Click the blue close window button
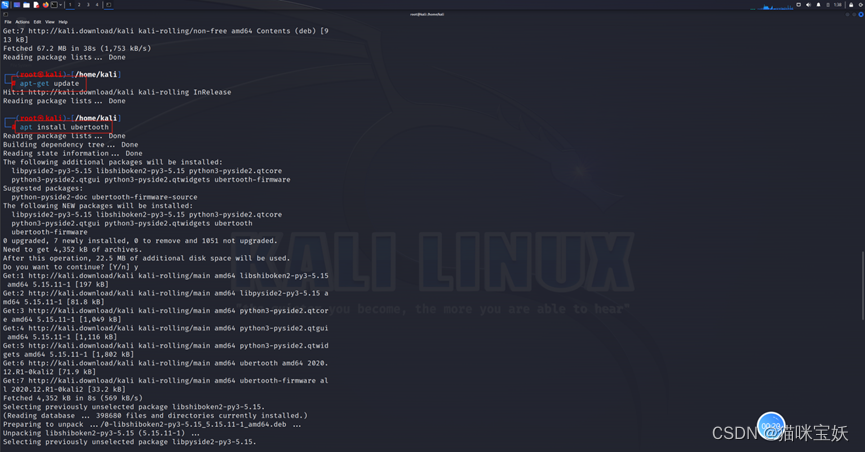 pyautogui.click(x=861, y=14)
